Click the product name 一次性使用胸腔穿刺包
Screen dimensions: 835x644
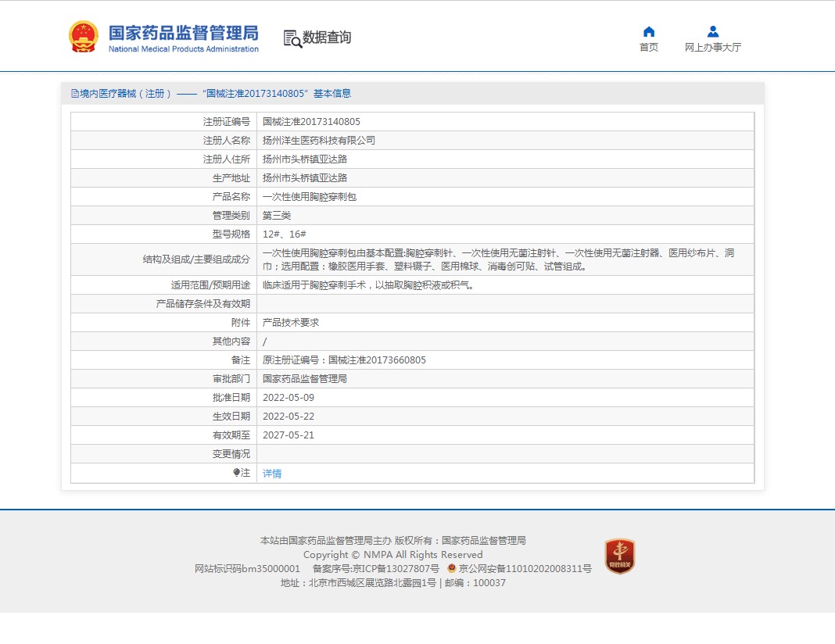(x=309, y=197)
